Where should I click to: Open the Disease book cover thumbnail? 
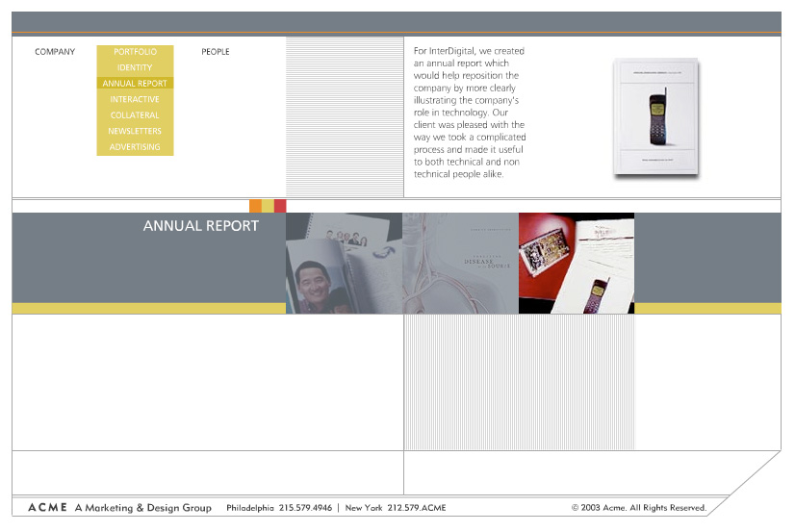460,264
